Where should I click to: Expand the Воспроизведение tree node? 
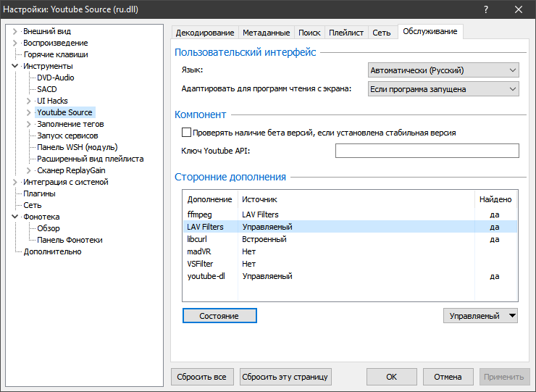pyautogui.click(x=16, y=43)
